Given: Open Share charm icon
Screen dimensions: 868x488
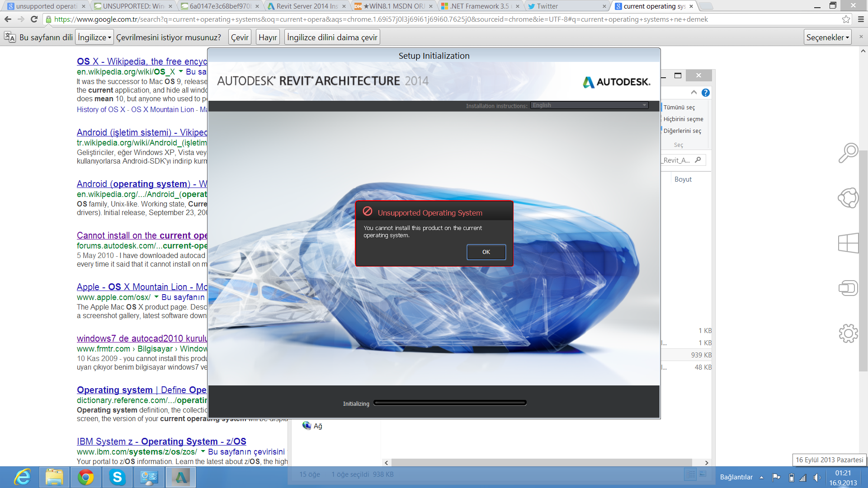Looking at the screenshot, I should click(848, 198).
